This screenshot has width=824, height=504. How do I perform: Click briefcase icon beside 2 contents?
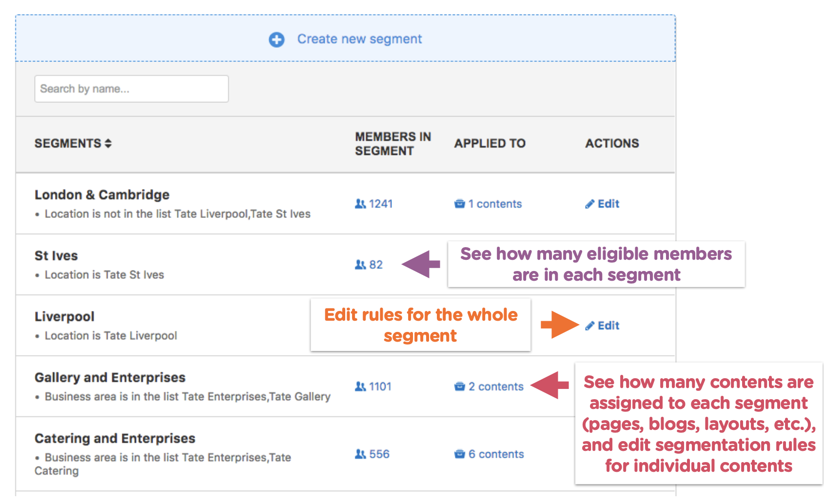click(x=460, y=387)
